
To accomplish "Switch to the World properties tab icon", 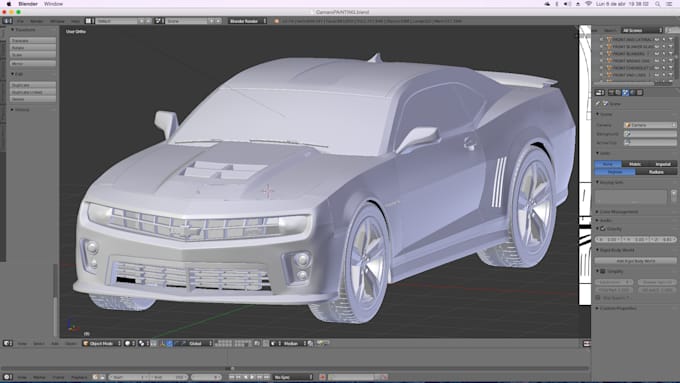I will [632, 92].
